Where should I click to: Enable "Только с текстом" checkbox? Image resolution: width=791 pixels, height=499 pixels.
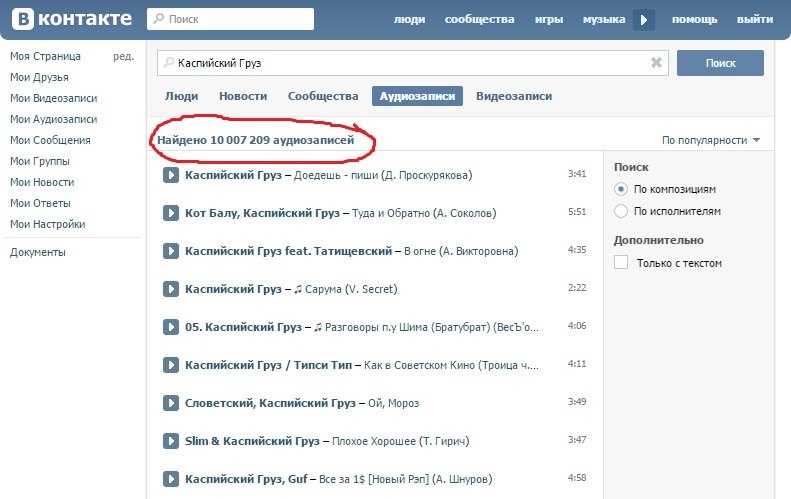pyautogui.click(x=621, y=262)
